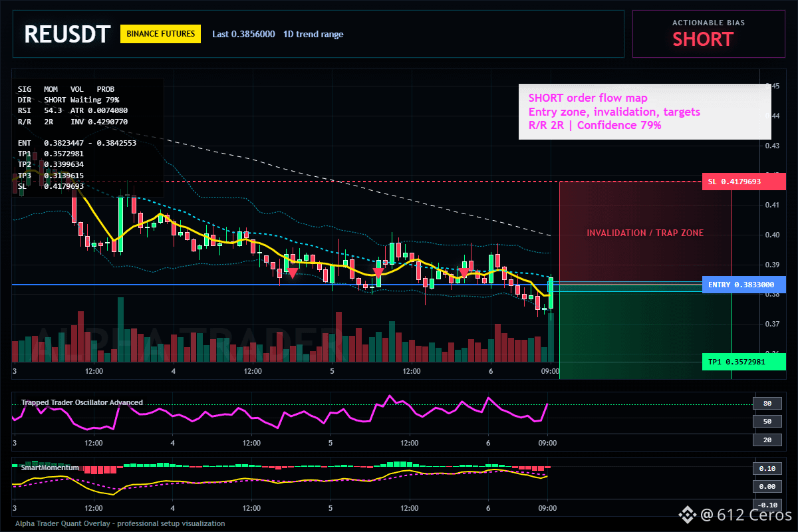Click the RSI 54.3 ATR 0.0074080 row
Viewport: 798px width, 532px height.
tap(72, 110)
